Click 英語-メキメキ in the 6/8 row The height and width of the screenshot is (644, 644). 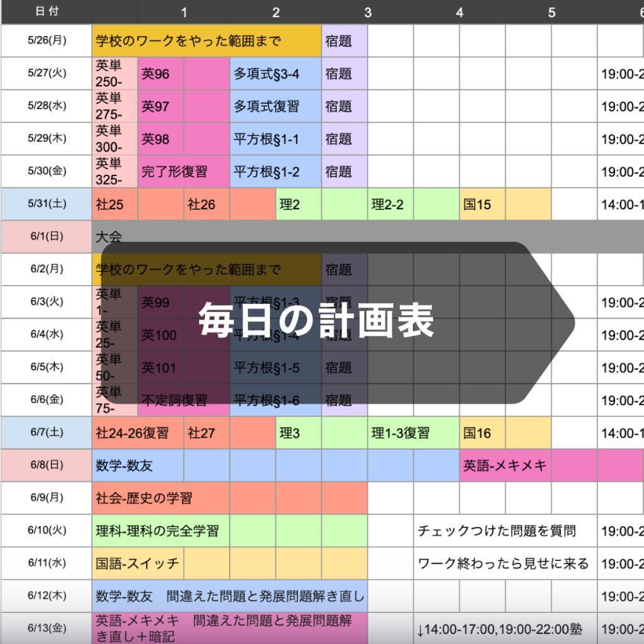pos(506,465)
